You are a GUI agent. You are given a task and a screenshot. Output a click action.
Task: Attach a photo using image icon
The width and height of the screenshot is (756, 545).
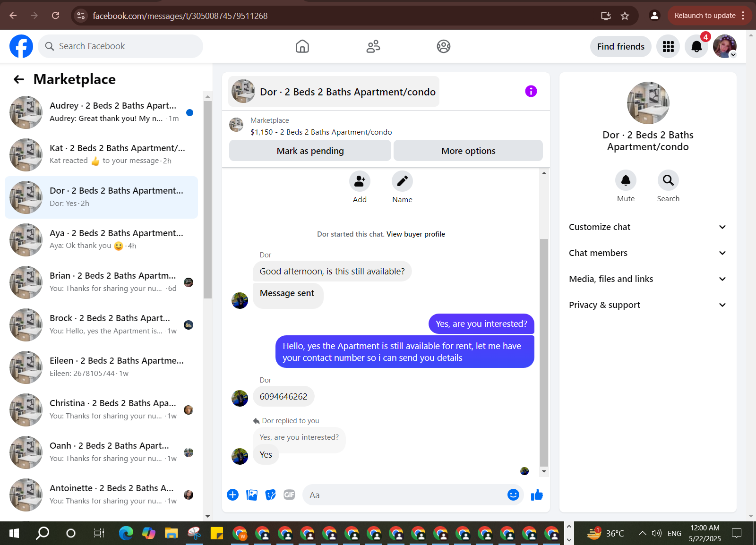tap(252, 494)
